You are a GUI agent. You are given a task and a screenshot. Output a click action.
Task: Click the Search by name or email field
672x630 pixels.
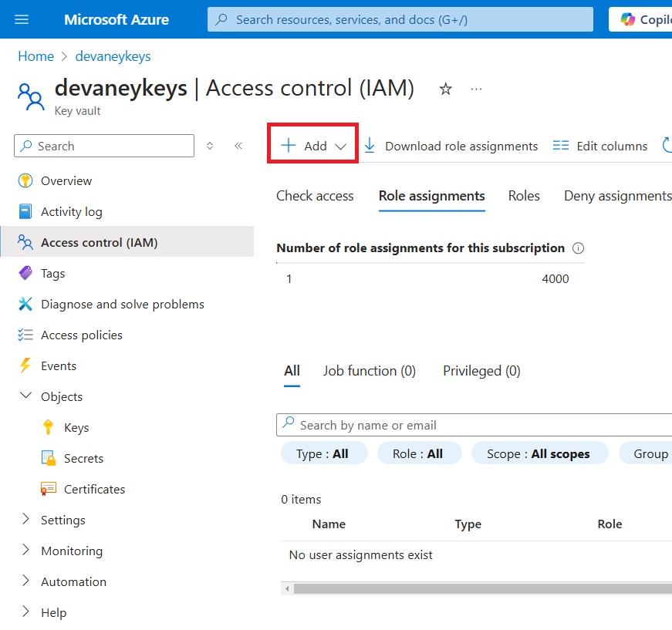pos(474,426)
